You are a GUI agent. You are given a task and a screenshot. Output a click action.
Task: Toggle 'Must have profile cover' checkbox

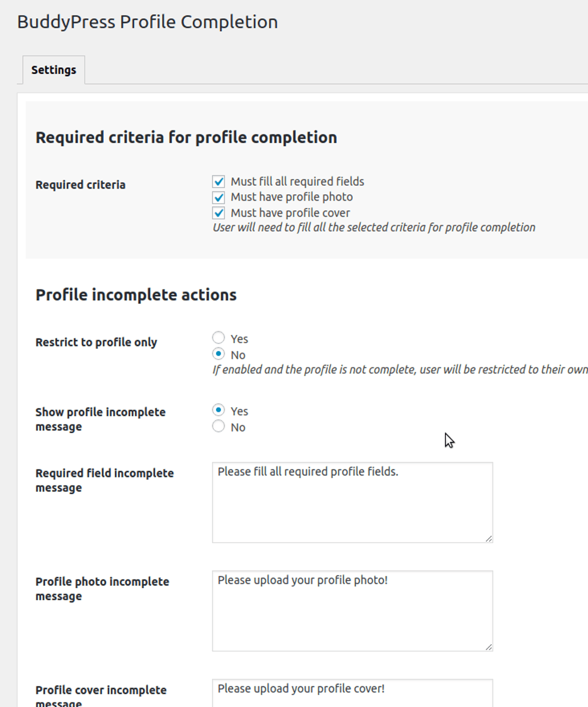click(220, 213)
